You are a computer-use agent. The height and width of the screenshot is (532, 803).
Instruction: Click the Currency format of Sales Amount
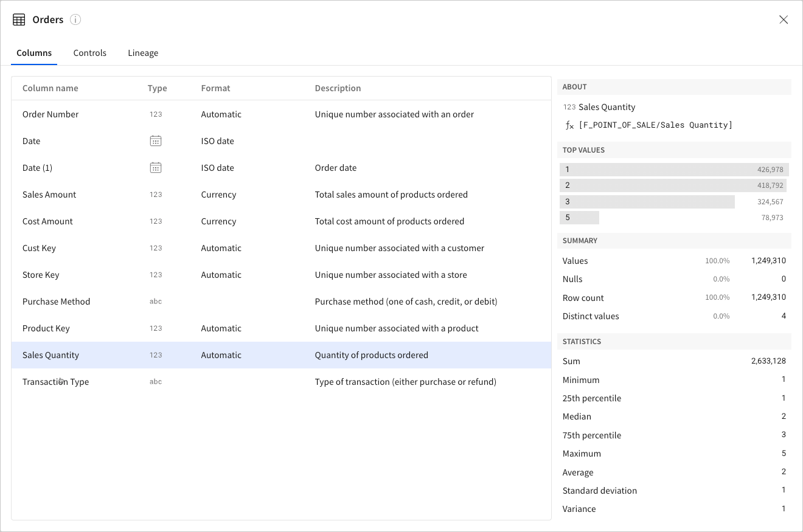[x=218, y=195]
